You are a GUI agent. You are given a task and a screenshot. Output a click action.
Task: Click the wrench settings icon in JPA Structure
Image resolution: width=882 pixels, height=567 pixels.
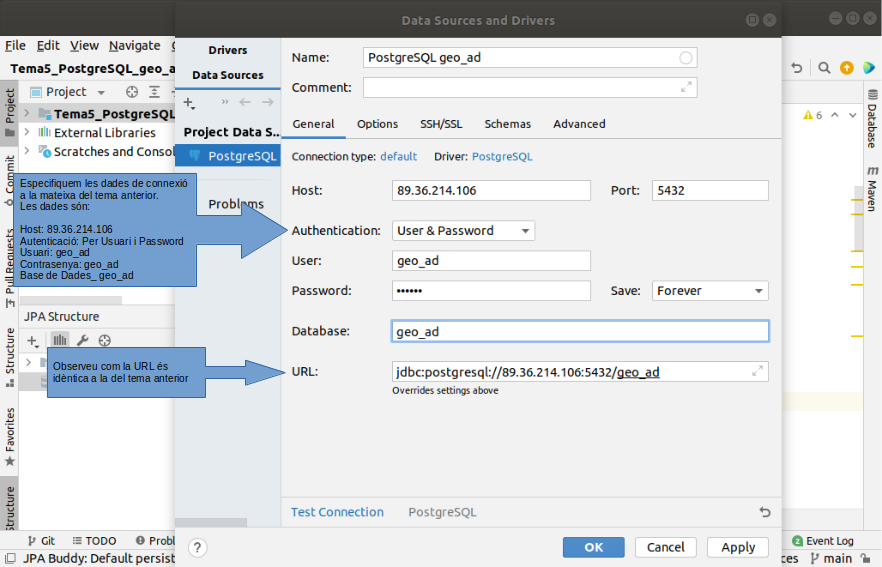point(82,340)
